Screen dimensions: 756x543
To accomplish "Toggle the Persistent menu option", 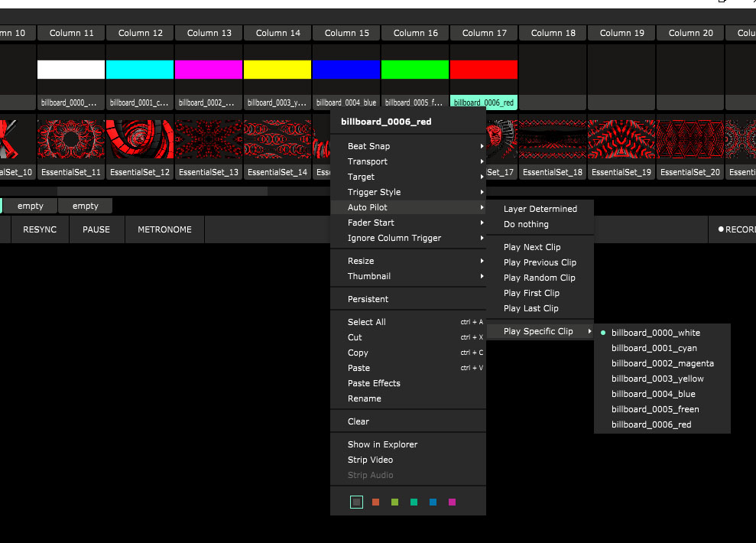I will pos(368,299).
